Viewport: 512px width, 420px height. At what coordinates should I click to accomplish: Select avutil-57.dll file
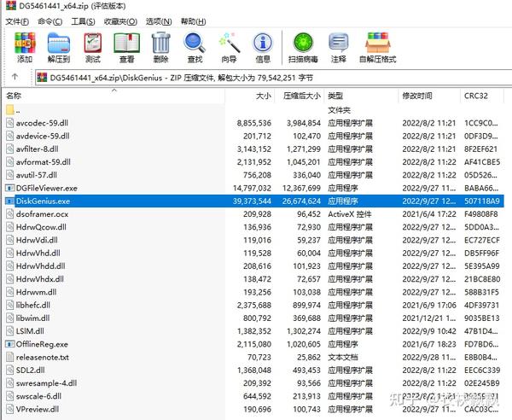[36, 175]
